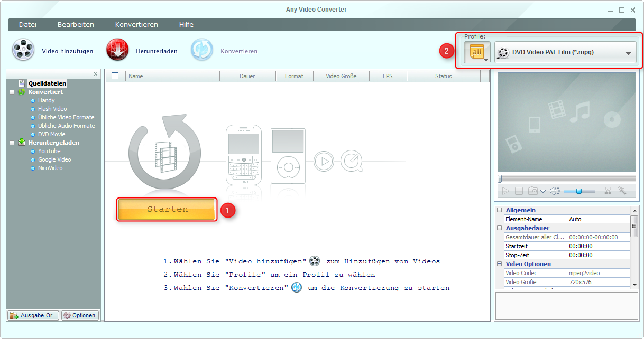The width and height of the screenshot is (644, 339).
Task: Take a snapshot with the camera icon
Action: (533, 191)
